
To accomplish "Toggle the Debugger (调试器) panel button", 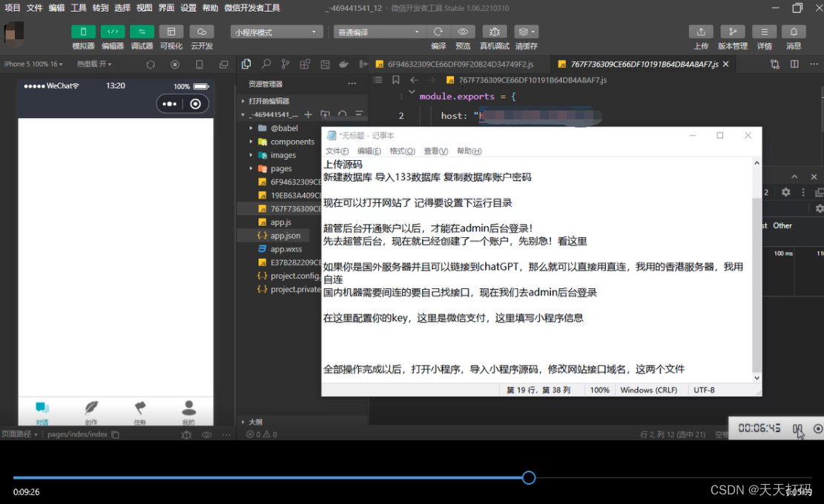I will [x=142, y=31].
